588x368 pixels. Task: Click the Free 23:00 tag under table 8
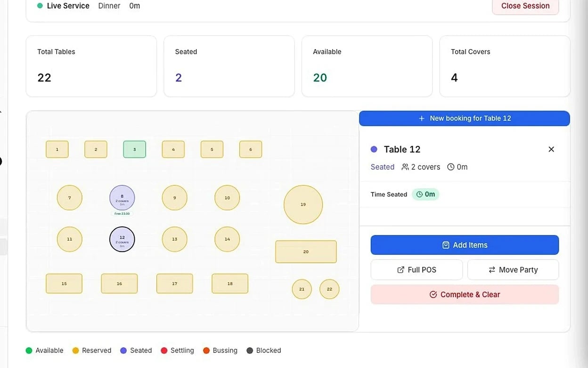[x=122, y=214]
